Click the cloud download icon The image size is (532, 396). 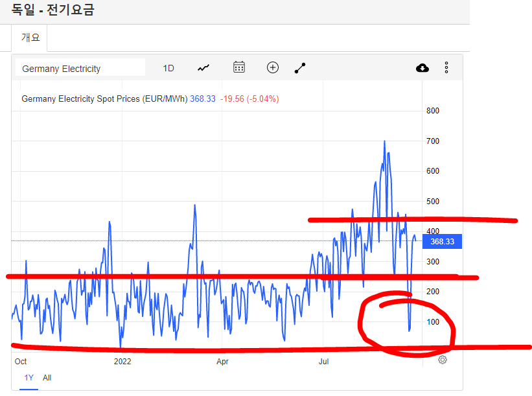click(422, 68)
